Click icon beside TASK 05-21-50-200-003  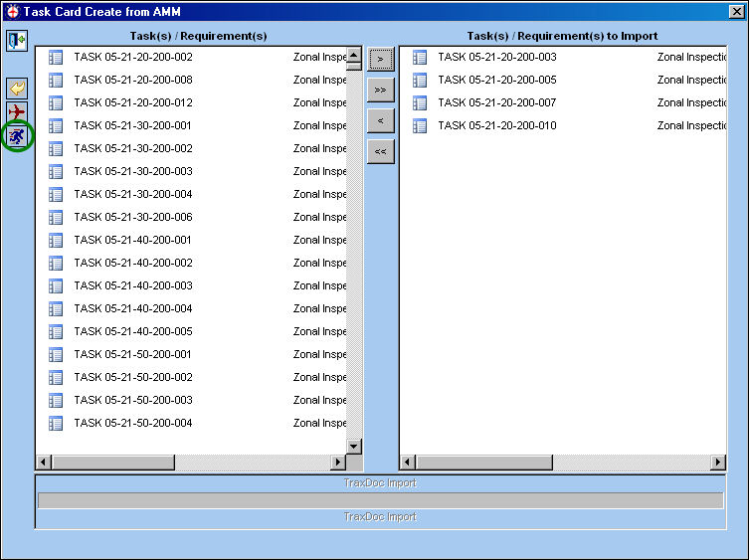pos(56,401)
